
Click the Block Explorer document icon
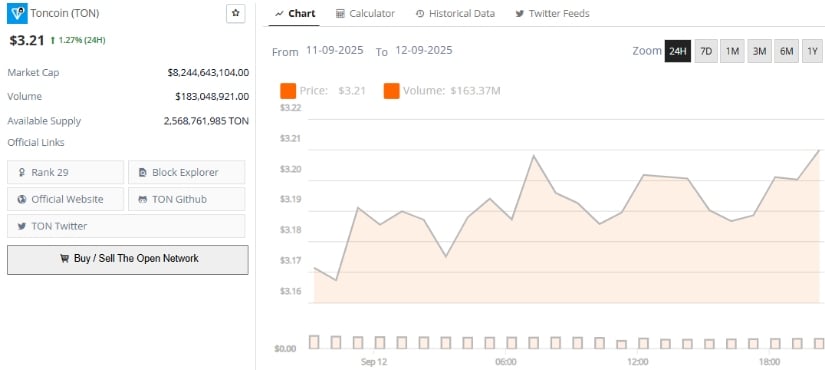(x=142, y=172)
